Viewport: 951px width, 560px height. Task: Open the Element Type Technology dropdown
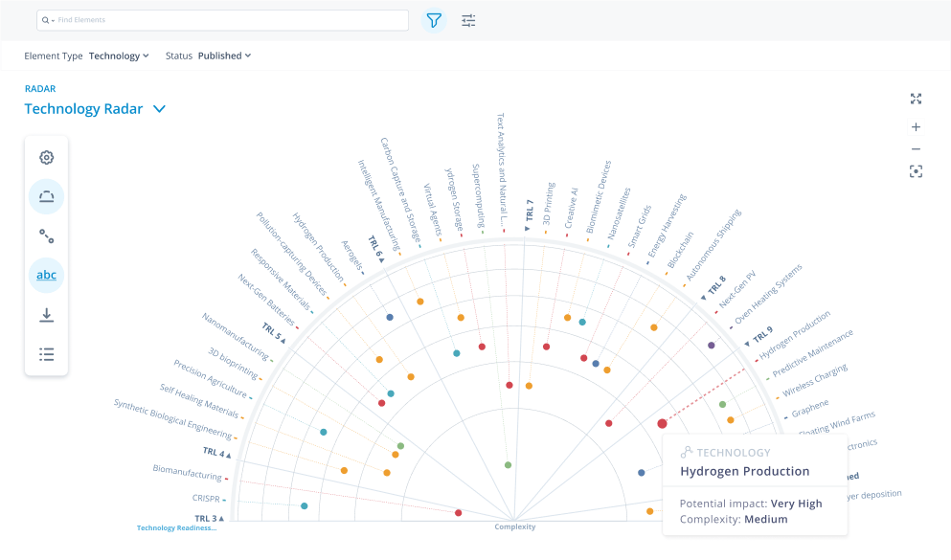[119, 56]
